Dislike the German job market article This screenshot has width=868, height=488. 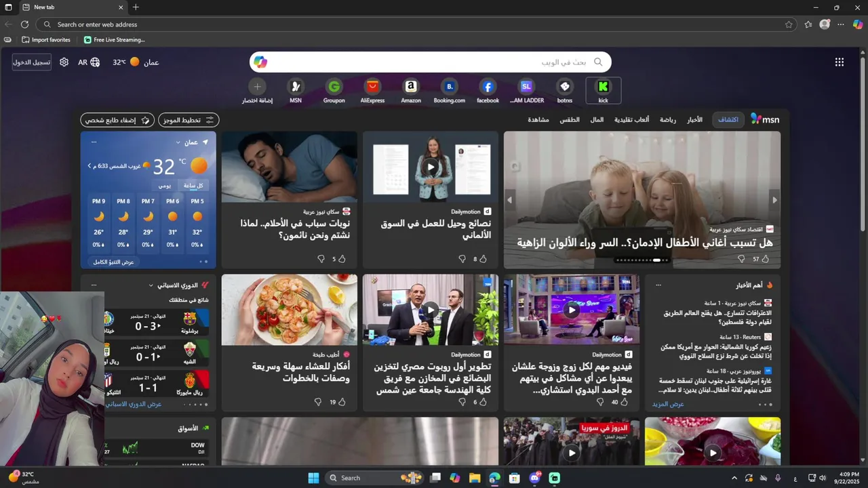[462, 259]
